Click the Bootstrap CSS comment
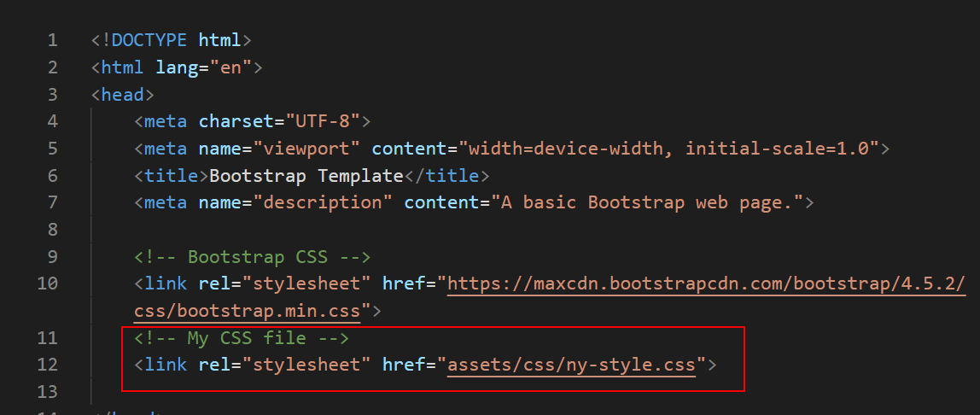Image resolution: width=980 pixels, height=415 pixels. (x=252, y=257)
